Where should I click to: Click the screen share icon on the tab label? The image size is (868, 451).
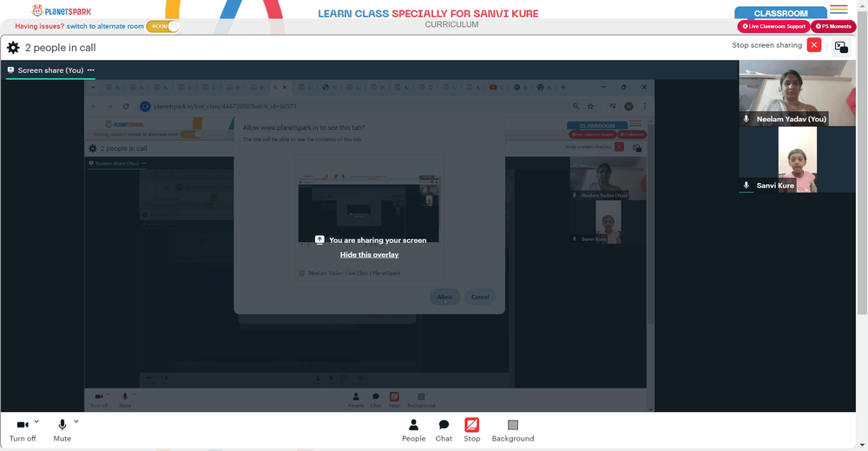coord(10,70)
